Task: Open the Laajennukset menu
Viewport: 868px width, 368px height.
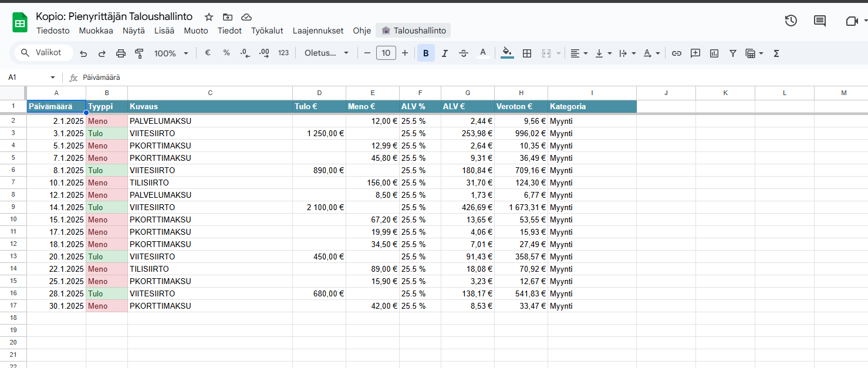Action: coord(318,31)
